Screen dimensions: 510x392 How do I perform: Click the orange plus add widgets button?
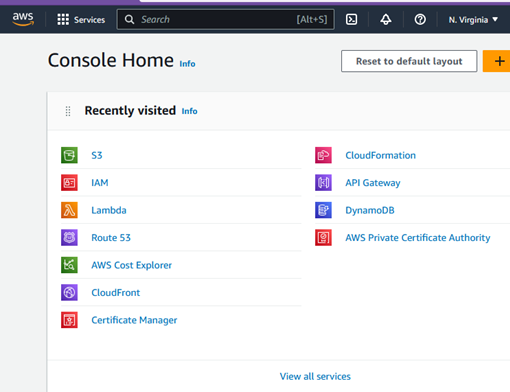coord(497,61)
